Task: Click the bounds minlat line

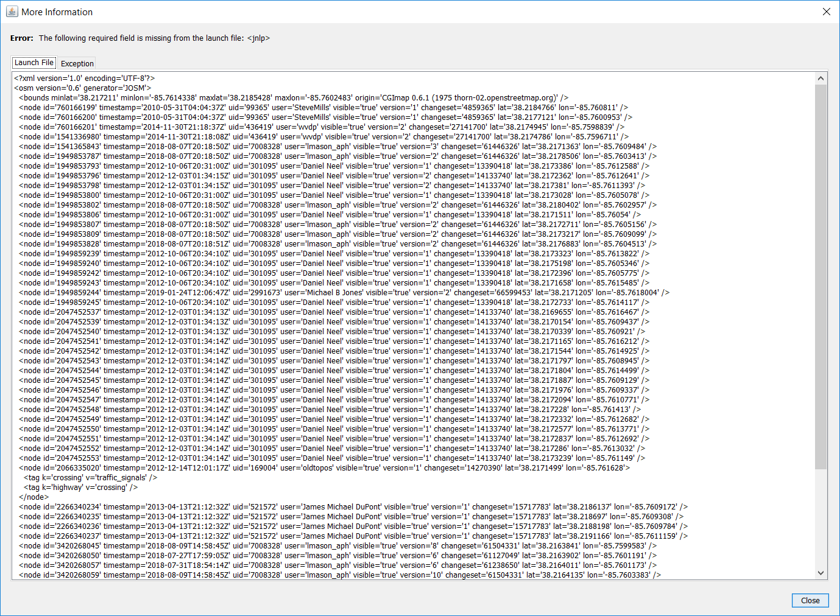Action: (x=292, y=98)
